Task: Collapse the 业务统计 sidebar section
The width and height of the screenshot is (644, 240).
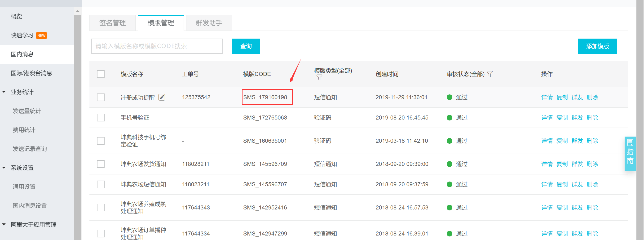Action: [x=4, y=92]
